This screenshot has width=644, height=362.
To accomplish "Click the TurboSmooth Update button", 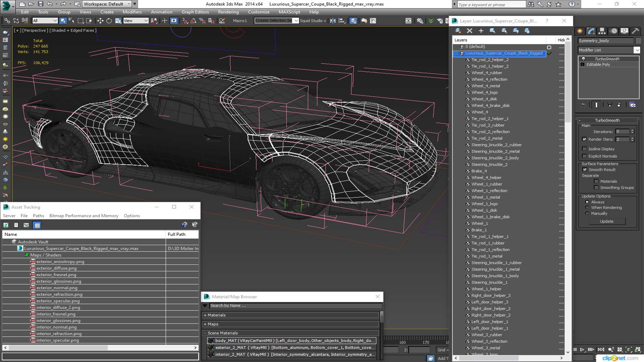I will 606,222.
